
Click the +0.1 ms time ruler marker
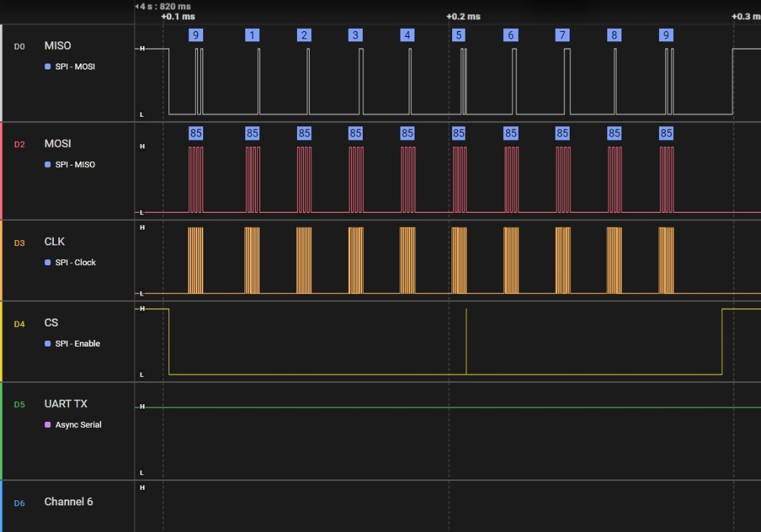tap(178, 16)
